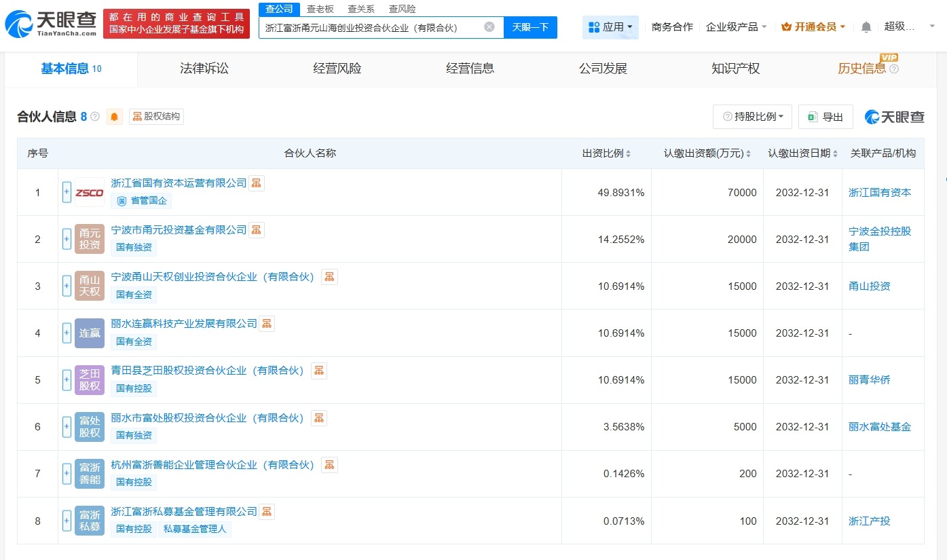The height and width of the screenshot is (560, 947).
Task: Click the notification bell icon in top bar
Action: click(867, 26)
